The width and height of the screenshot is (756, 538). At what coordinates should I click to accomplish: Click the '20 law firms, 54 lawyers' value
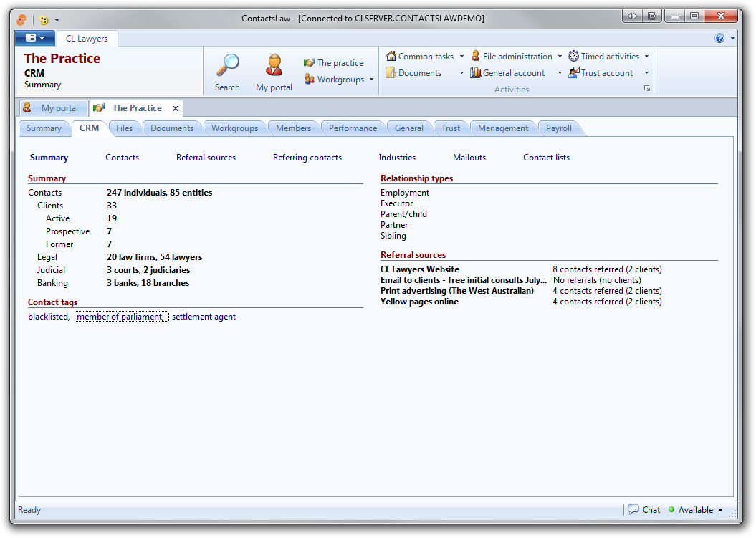point(154,257)
